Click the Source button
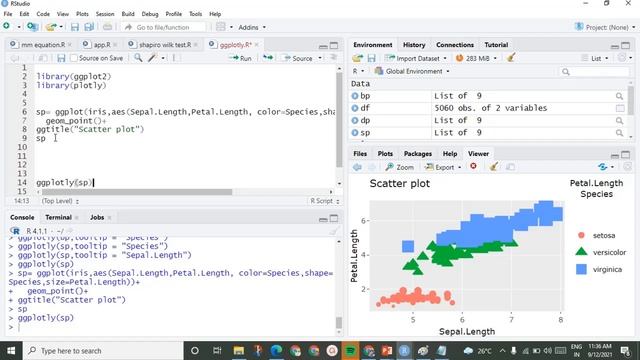Screen dimensions: 640x360 298,58
